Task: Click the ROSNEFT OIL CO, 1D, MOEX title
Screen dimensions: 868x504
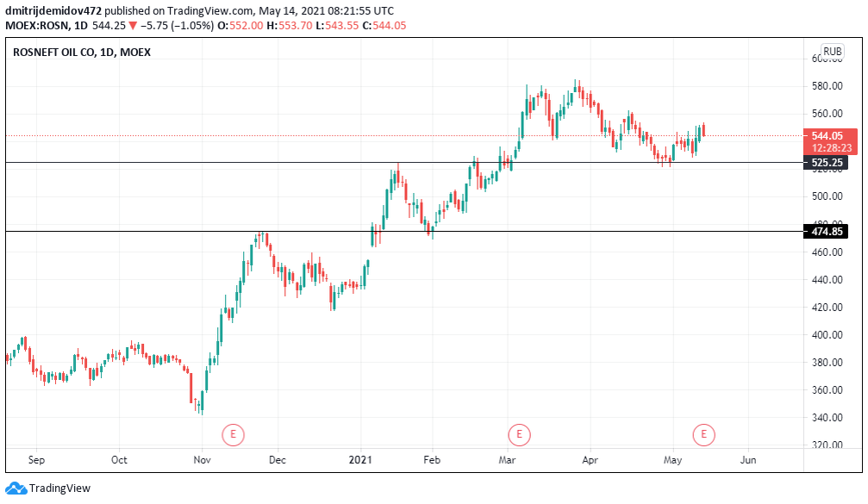Action: click(x=82, y=53)
